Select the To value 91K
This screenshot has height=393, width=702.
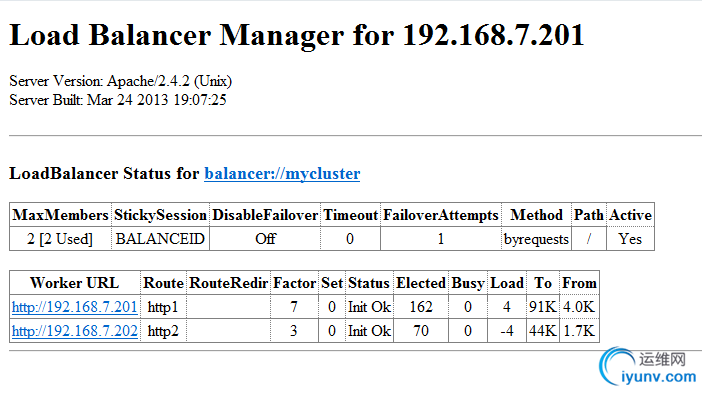tap(543, 307)
